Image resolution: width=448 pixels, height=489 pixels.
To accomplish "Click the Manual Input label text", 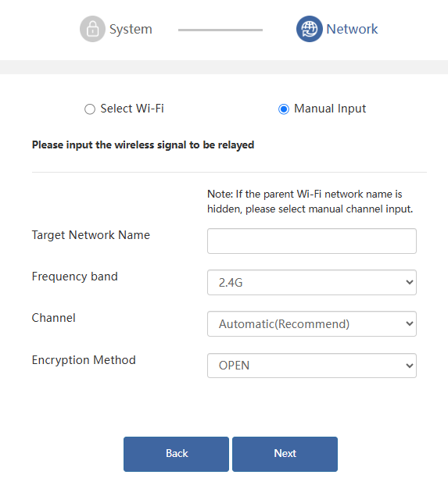I will [x=330, y=109].
